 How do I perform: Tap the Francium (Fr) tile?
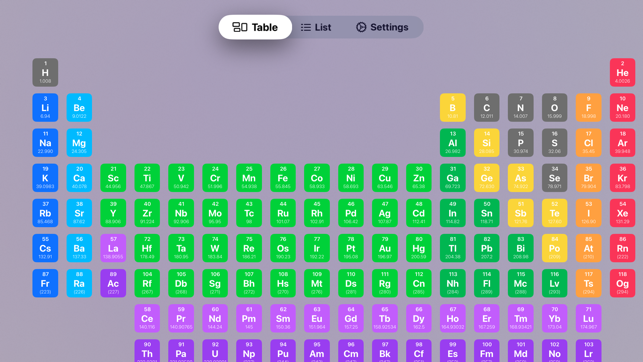45,283
